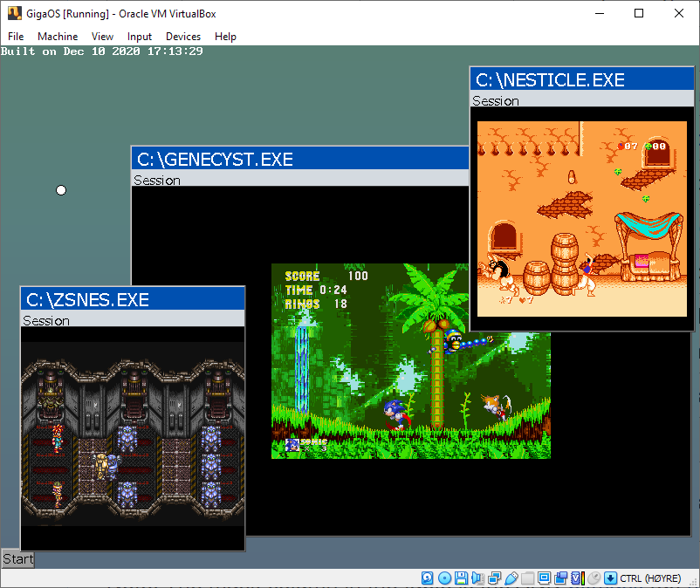Click the recording status icon
Image resolution: width=700 pixels, height=588 pixels.
point(560,578)
